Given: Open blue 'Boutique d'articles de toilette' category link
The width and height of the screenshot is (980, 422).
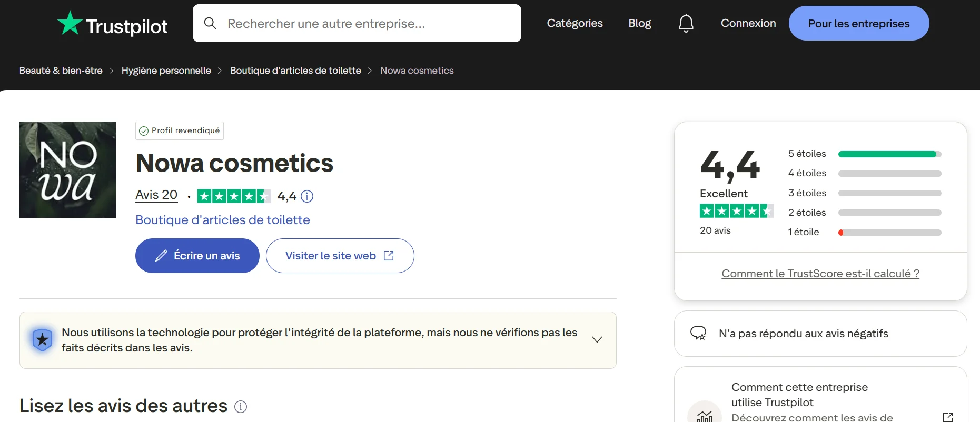Looking at the screenshot, I should 223,220.
